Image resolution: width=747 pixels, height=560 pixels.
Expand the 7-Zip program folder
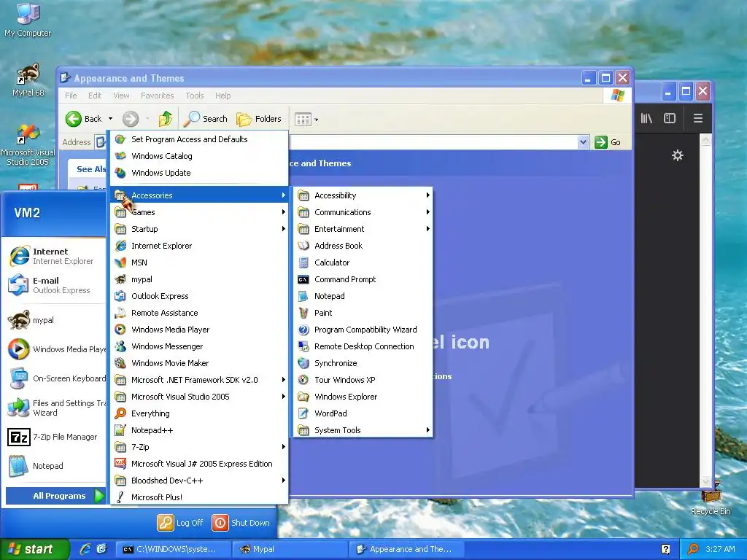199,447
